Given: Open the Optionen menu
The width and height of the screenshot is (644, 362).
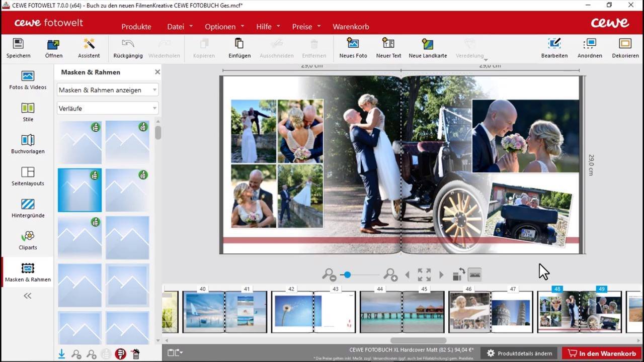Looking at the screenshot, I should pos(224,27).
